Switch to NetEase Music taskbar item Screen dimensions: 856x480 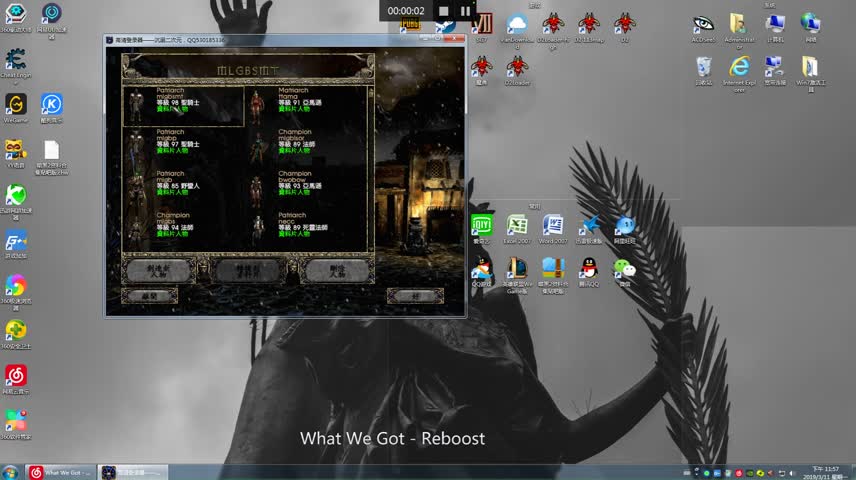click(60, 472)
